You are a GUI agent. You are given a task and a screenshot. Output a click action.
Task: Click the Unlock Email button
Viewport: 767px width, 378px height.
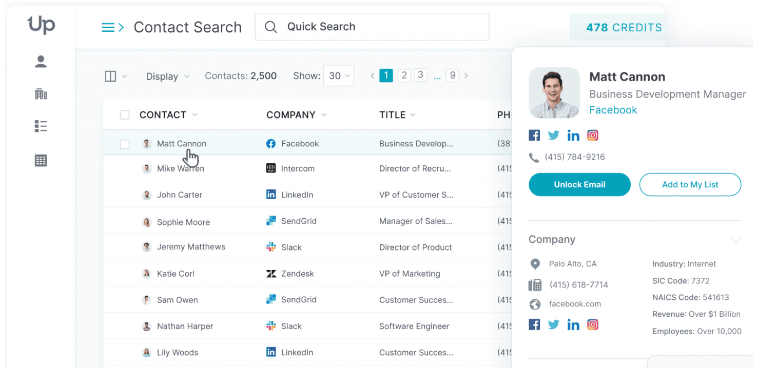point(580,184)
